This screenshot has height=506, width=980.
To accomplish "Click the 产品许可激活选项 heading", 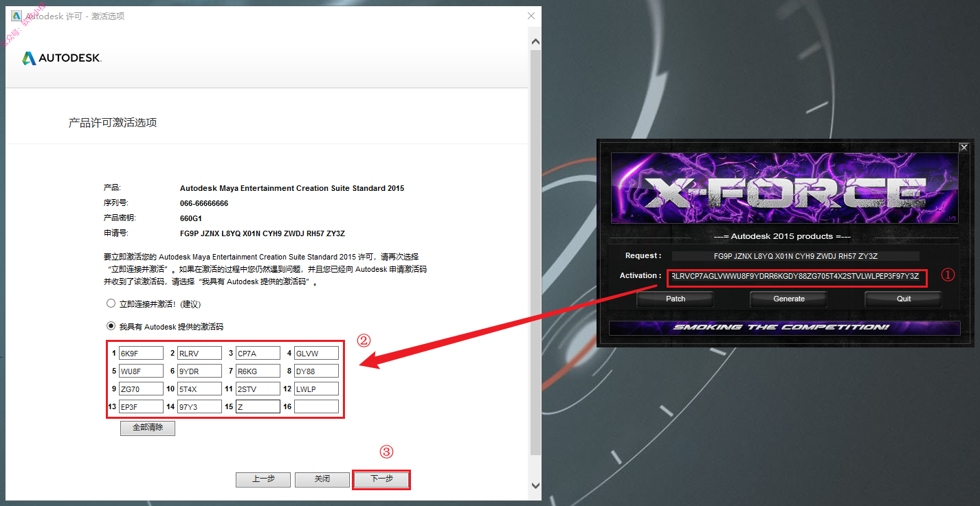I will click(x=113, y=123).
